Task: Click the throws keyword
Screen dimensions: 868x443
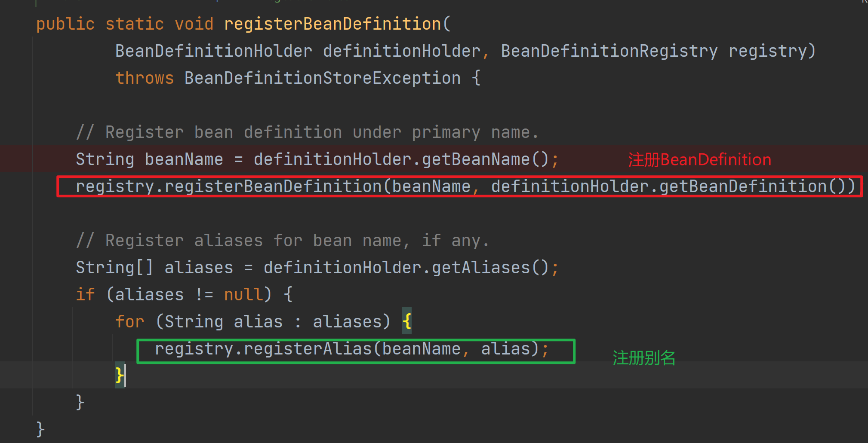Action: [x=145, y=78]
